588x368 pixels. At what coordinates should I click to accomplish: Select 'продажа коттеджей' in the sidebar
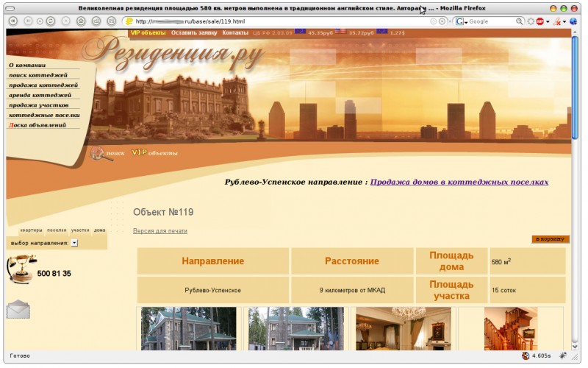point(43,85)
